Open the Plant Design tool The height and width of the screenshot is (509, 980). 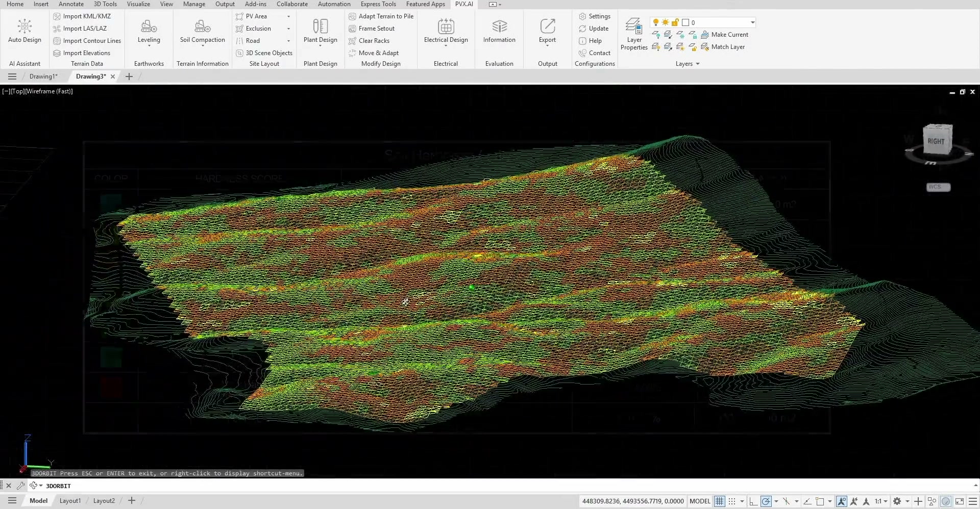click(x=320, y=32)
